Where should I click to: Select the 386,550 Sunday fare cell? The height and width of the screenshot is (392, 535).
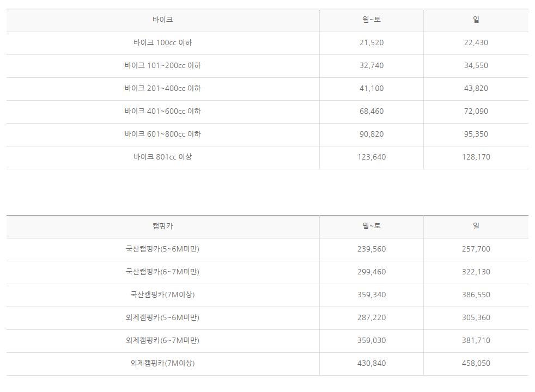[476, 295]
